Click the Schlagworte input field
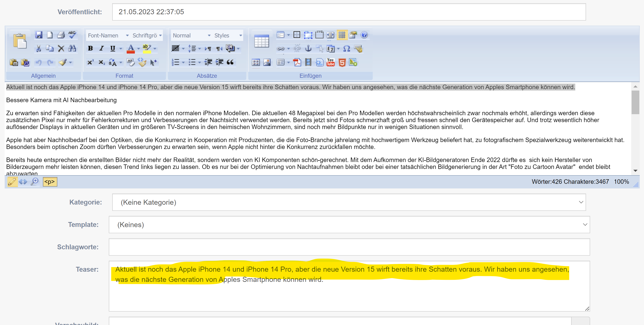The width and height of the screenshot is (644, 325). [349, 247]
